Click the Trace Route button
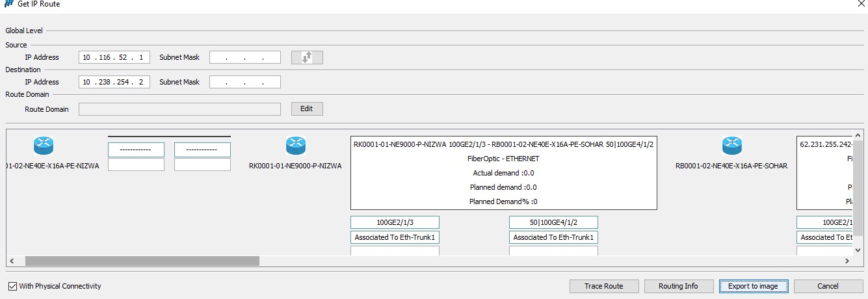 (603, 286)
